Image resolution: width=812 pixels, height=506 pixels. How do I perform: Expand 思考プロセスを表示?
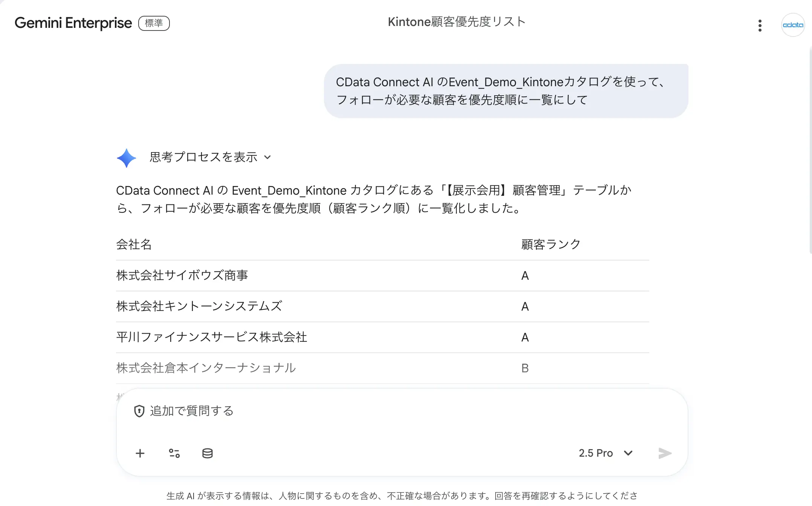[210, 157]
